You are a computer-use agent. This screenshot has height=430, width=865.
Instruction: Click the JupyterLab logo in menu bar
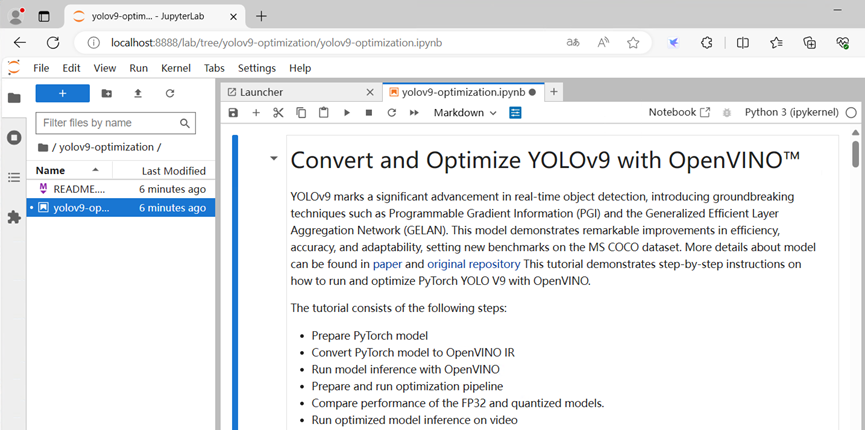tap(14, 68)
